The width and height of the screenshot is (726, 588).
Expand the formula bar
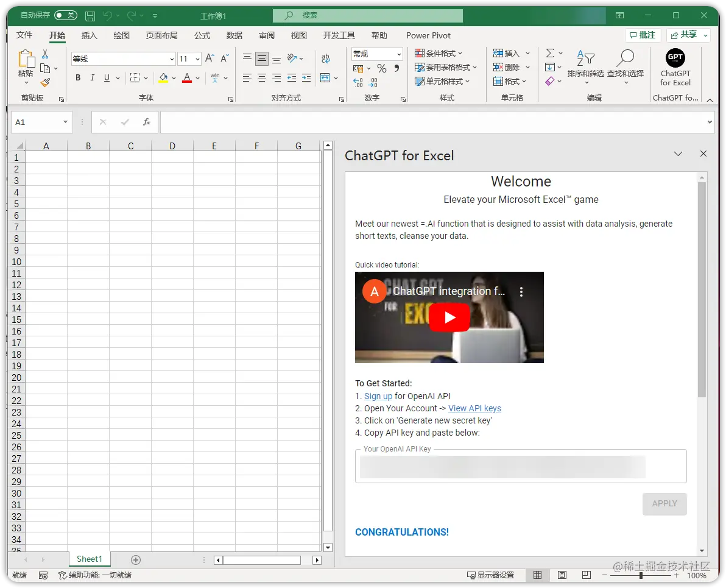pos(710,122)
